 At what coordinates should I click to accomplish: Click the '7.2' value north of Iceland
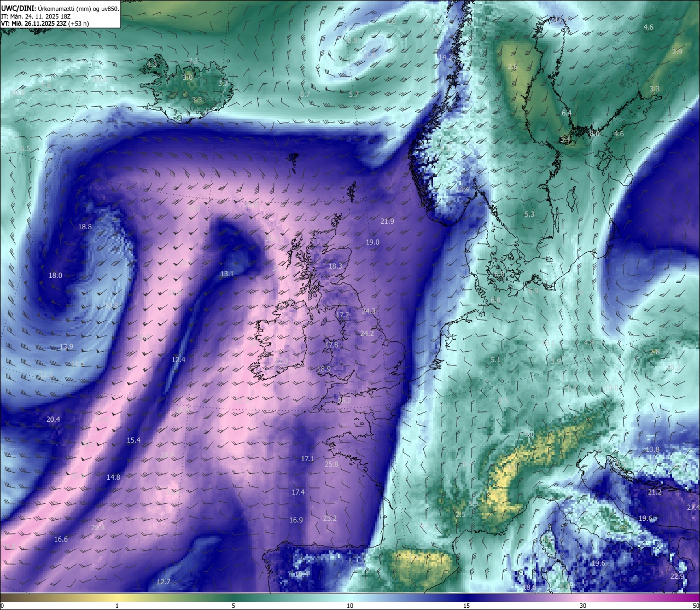tap(193, 61)
